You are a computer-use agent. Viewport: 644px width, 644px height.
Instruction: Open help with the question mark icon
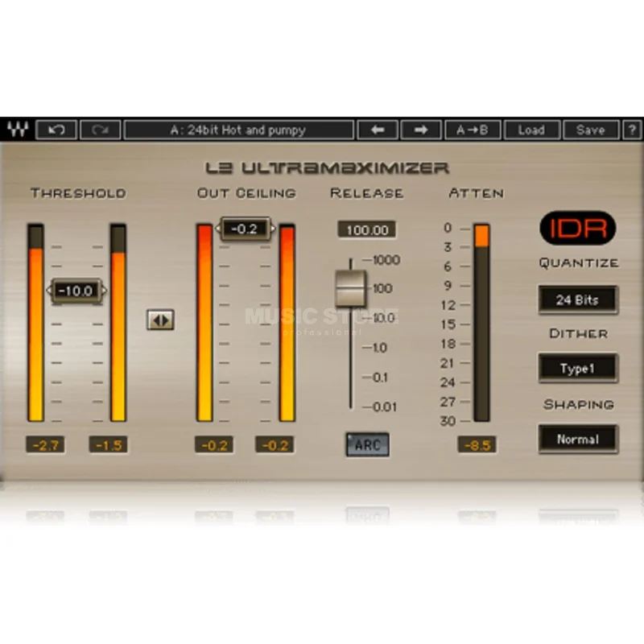[632, 130]
